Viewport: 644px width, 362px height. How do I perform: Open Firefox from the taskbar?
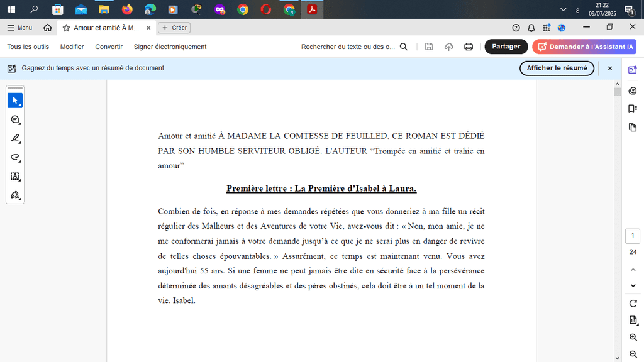127,9
